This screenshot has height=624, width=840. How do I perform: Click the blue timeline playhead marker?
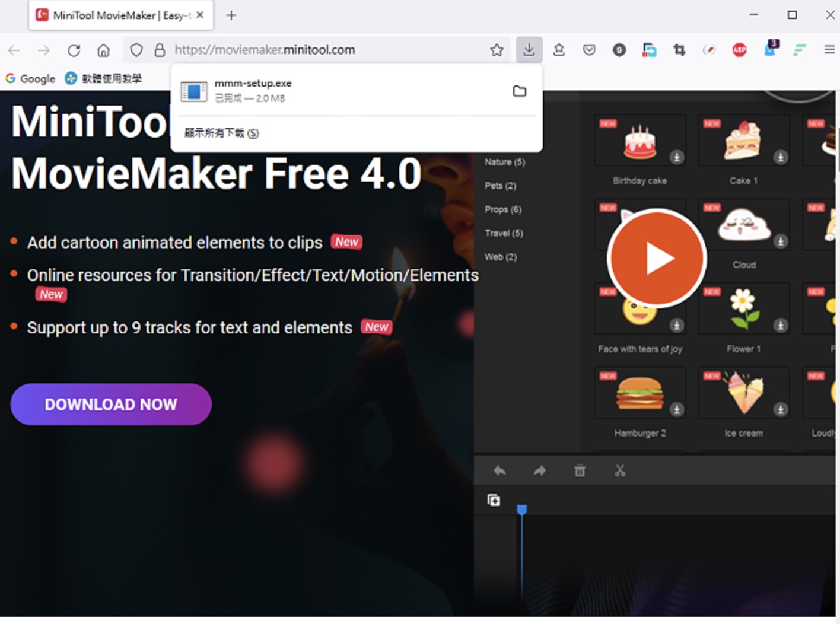(521, 510)
